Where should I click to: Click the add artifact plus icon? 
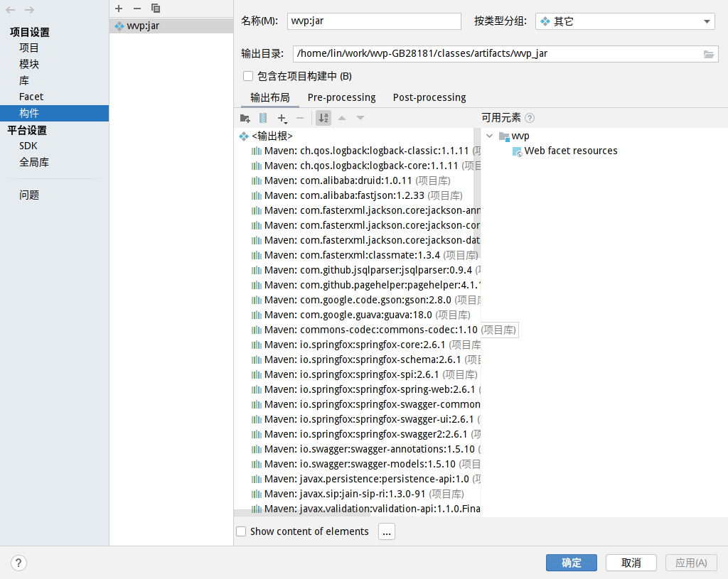pyautogui.click(x=119, y=9)
